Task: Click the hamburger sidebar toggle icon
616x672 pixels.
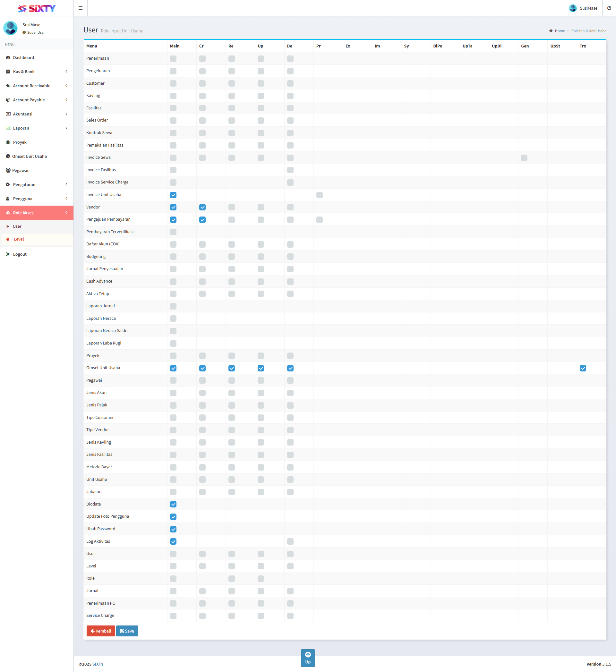Action: [x=80, y=8]
